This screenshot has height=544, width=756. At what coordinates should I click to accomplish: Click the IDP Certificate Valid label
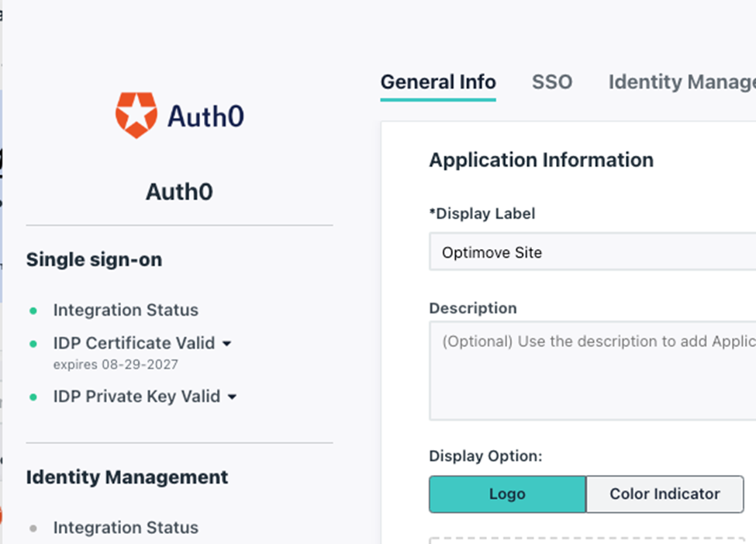click(134, 343)
